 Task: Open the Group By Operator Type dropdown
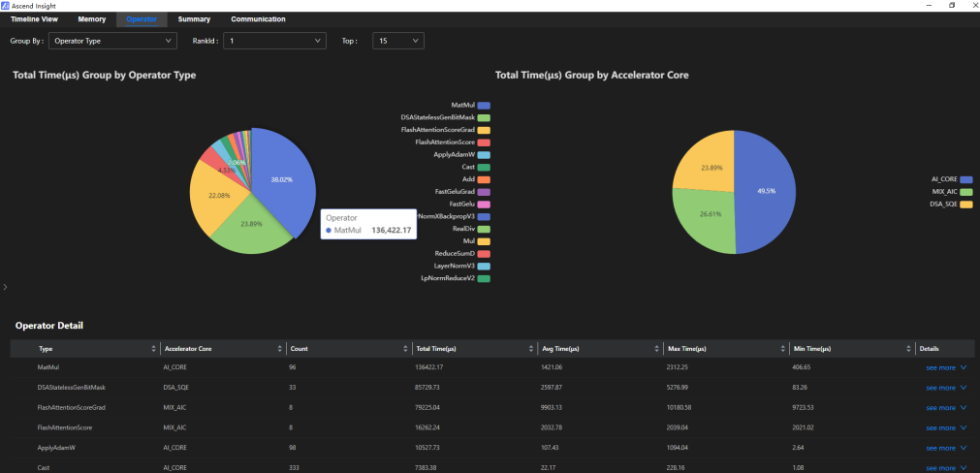point(112,42)
